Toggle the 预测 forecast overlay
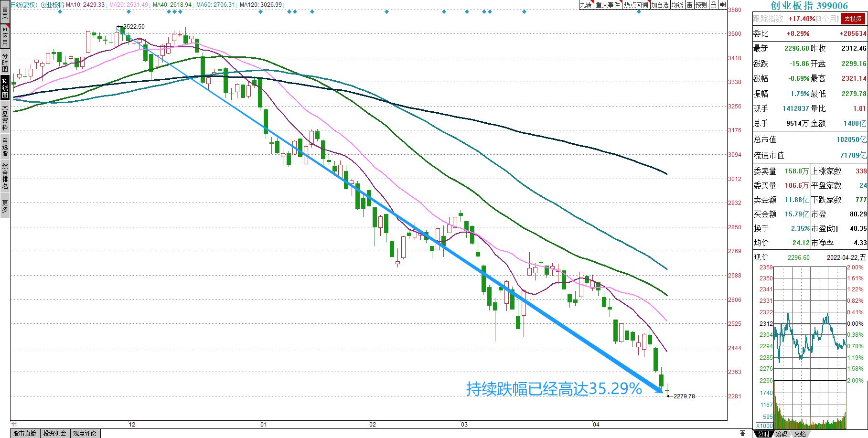This screenshot has height=438, width=868. tap(701, 5)
